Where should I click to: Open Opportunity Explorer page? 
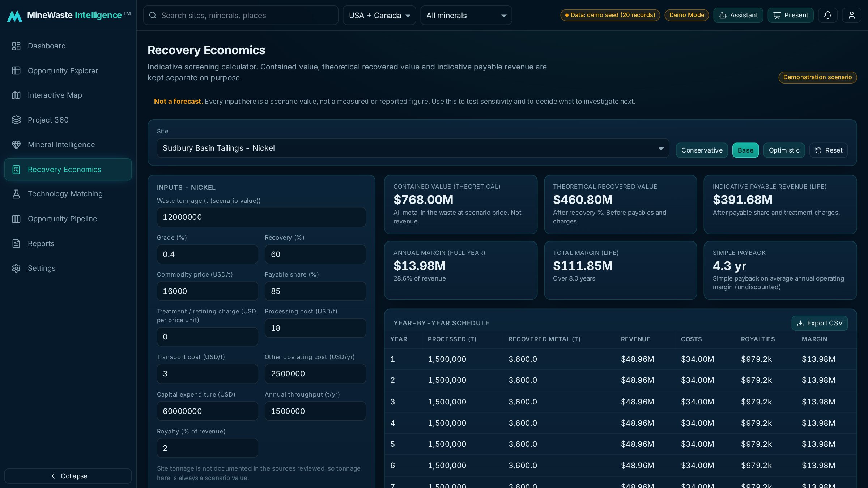[68, 70]
